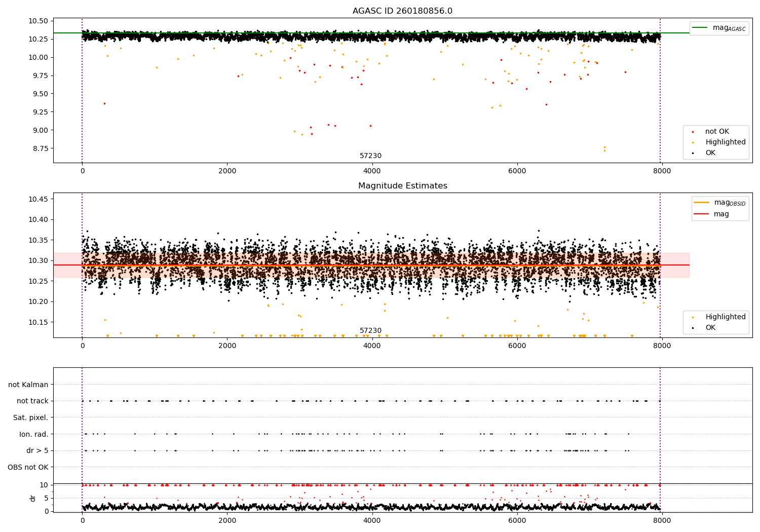The image size is (760, 532).
Task: Click the '10.20' y-tick label
Action: coord(38,301)
